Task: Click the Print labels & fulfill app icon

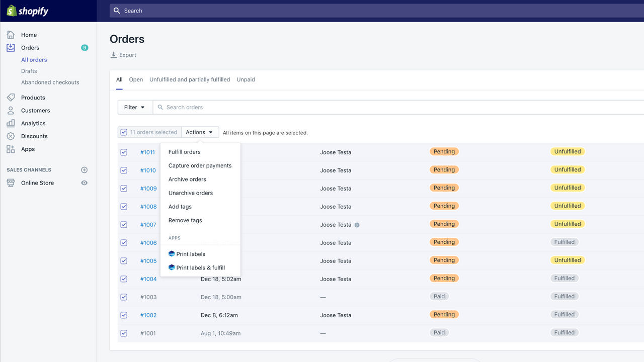Action: (x=172, y=267)
